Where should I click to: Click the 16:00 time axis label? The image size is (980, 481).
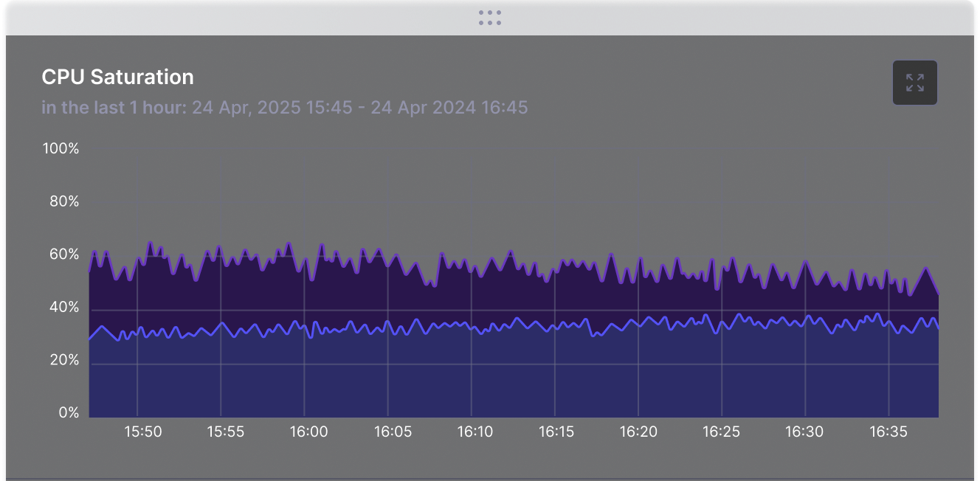point(309,432)
